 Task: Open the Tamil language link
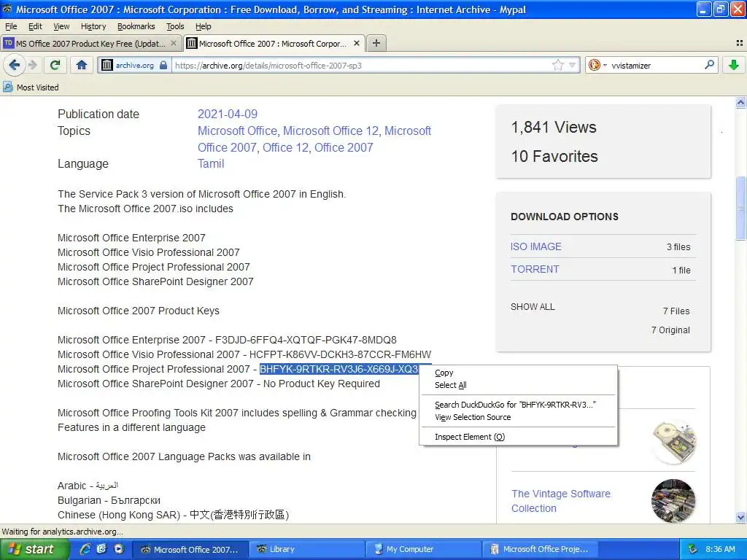211,164
